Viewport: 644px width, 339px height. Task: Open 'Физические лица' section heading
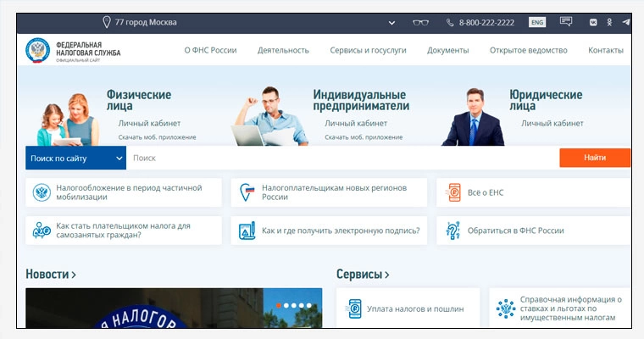139,100
